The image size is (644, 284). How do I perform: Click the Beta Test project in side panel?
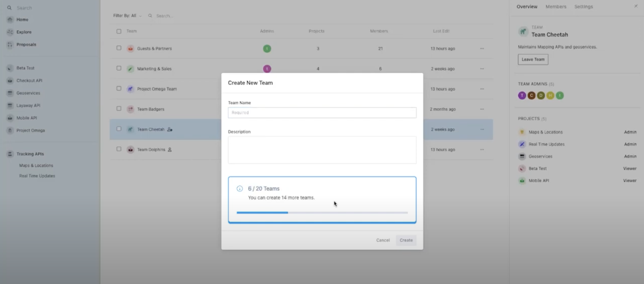click(537, 168)
